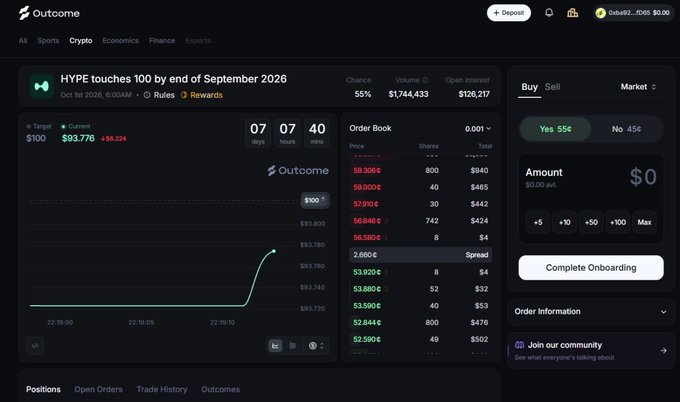Add +50 to the amount
680x402 pixels.
point(591,222)
